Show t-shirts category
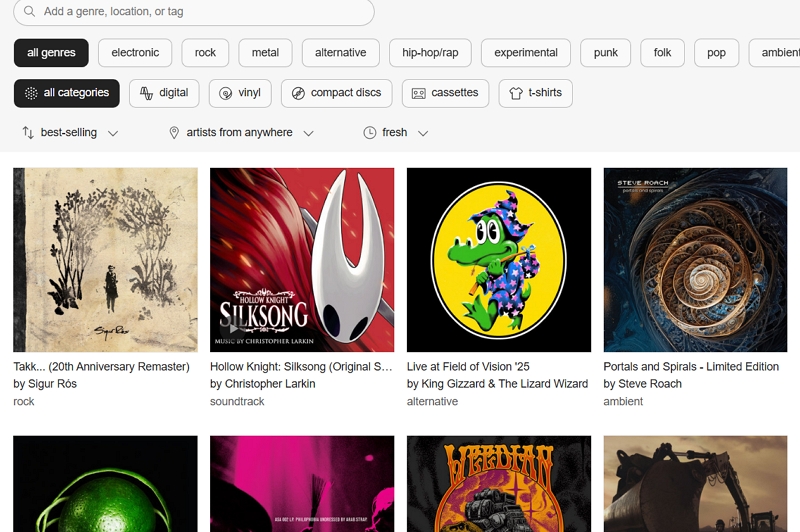This screenshot has width=800, height=532. point(536,93)
